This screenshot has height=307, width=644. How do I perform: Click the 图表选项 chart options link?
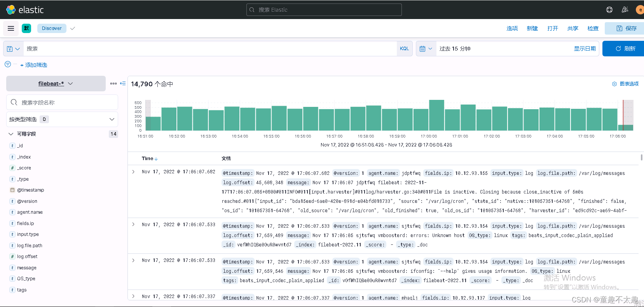pos(629,84)
